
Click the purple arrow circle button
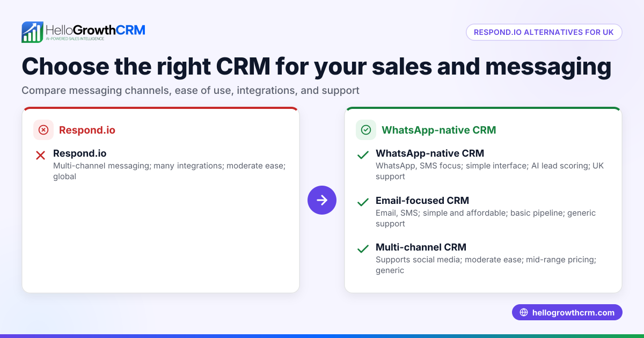pos(322,200)
